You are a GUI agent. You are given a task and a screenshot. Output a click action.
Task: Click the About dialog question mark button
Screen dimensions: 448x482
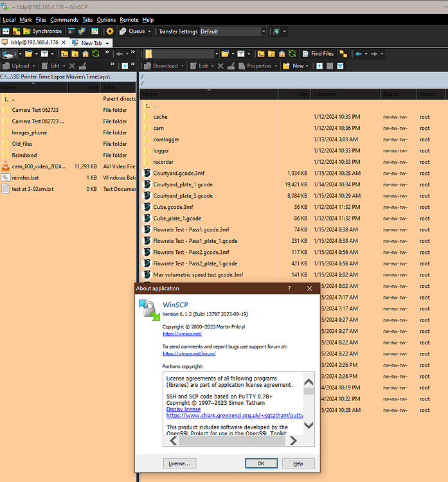coord(289,289)
